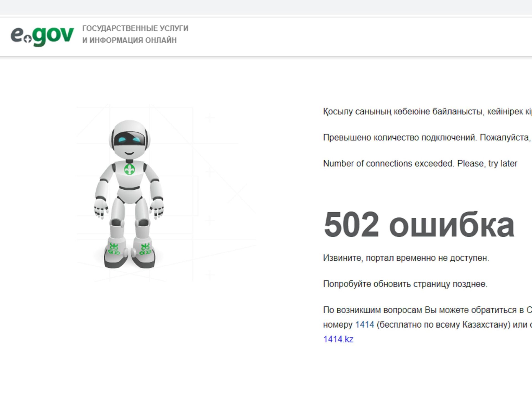Click the green ornament on the robot's left boot

[x=114, y=249]
